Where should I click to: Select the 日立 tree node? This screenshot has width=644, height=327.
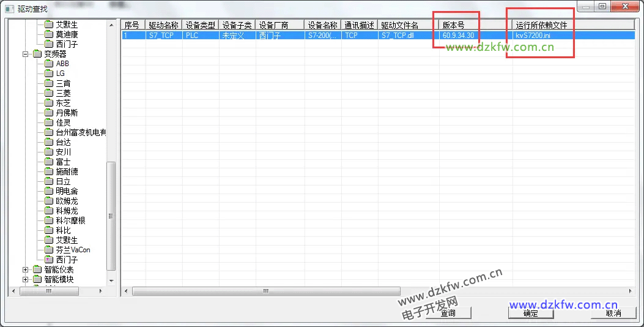(63, 181)
